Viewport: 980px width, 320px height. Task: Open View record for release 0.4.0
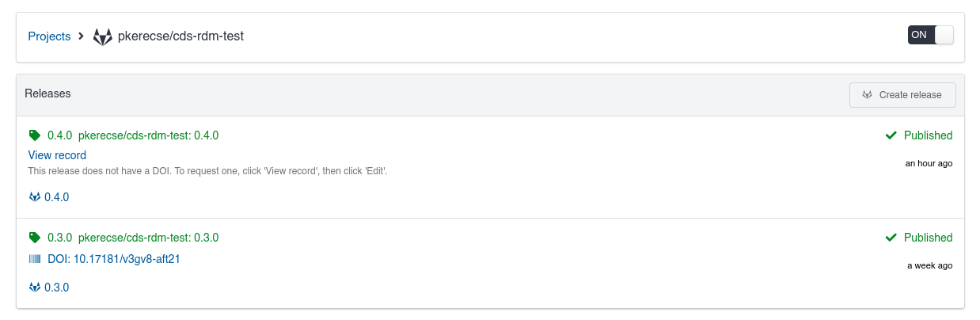click(x=57, y=155)
